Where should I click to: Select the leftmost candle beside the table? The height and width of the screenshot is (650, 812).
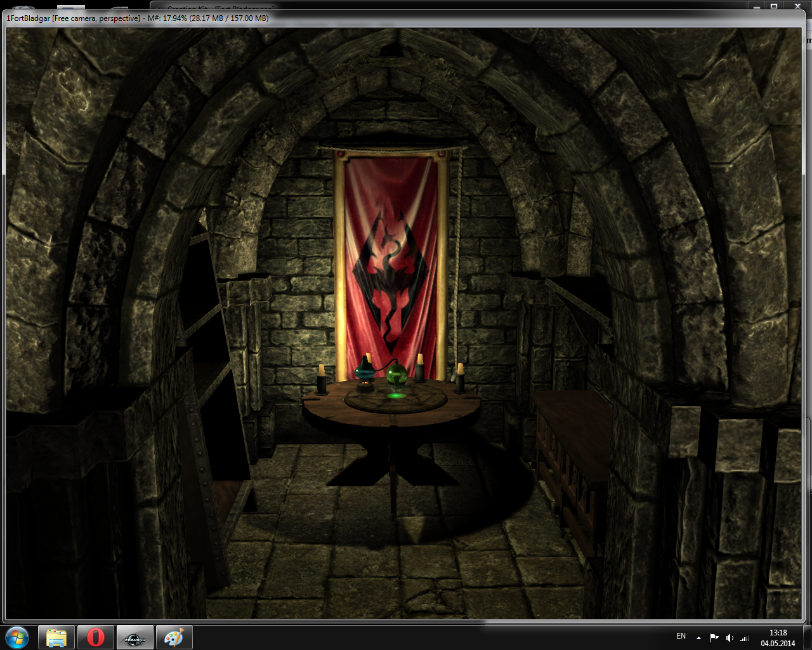coord(322,380)
